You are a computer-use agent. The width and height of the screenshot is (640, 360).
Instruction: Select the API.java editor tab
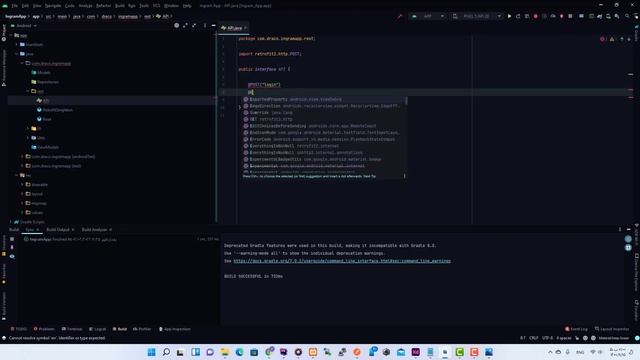click(x=234, y=28)
